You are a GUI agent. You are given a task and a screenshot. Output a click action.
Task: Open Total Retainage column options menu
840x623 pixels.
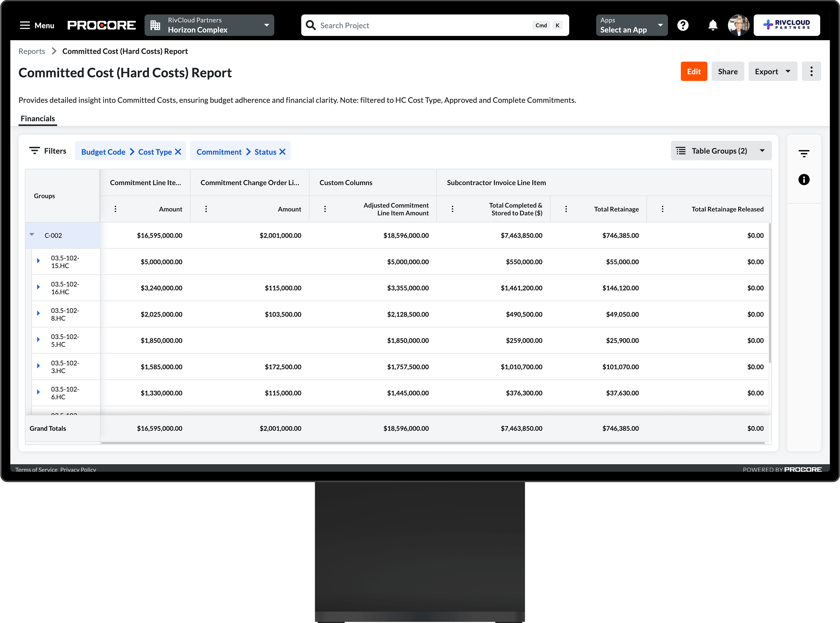coord(566,209)
